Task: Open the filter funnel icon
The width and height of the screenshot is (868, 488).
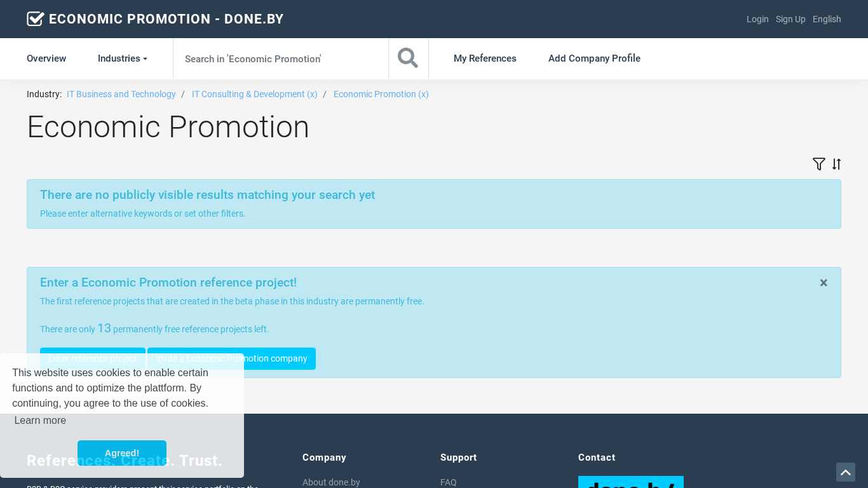Action: click(x=819, y=164)
